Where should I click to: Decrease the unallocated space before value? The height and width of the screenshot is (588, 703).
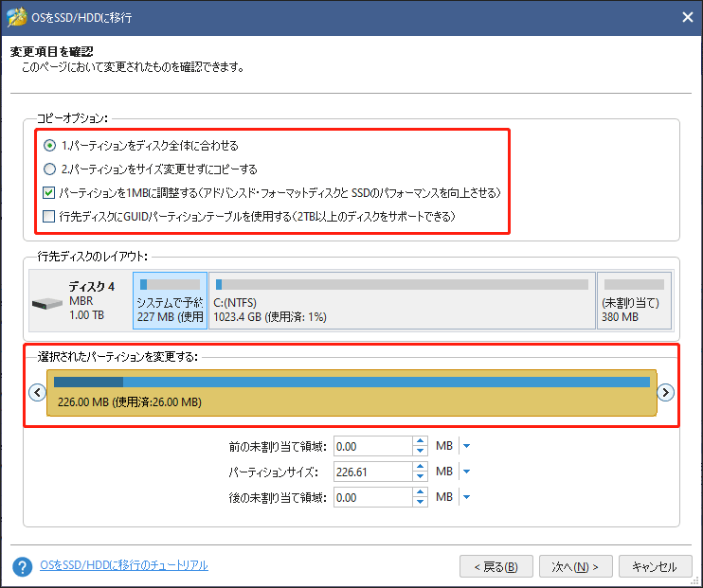[x=420, y=451]
